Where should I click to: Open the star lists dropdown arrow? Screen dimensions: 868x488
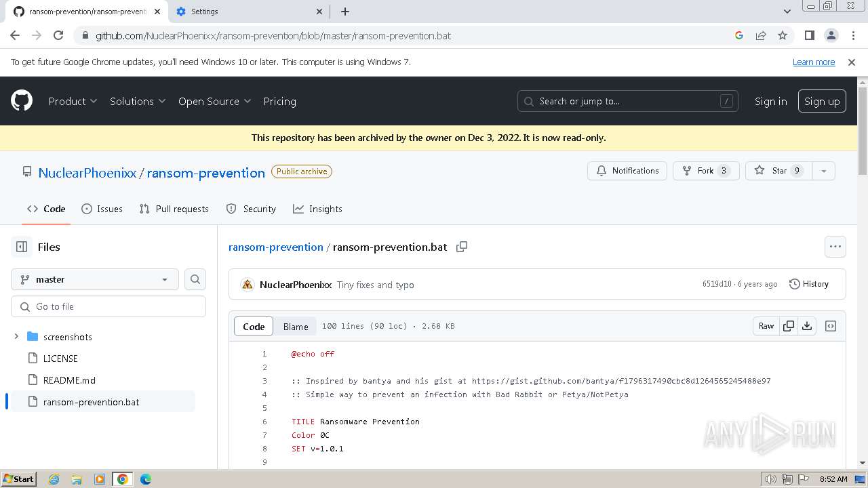823,171
